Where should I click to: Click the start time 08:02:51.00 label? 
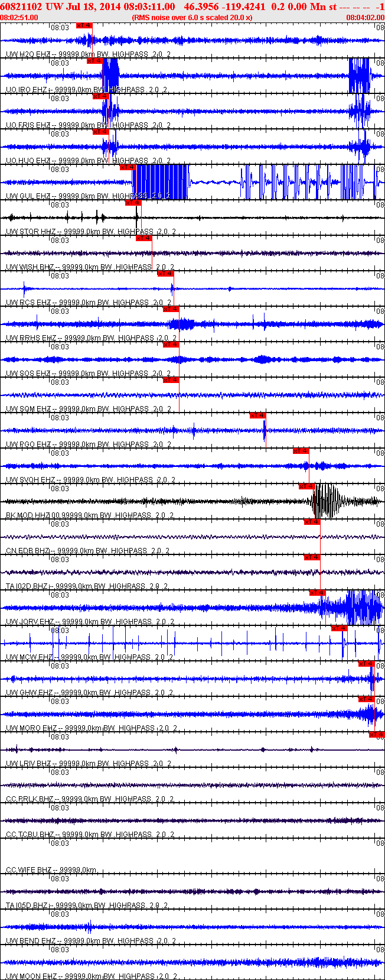[x=19, y=18]
